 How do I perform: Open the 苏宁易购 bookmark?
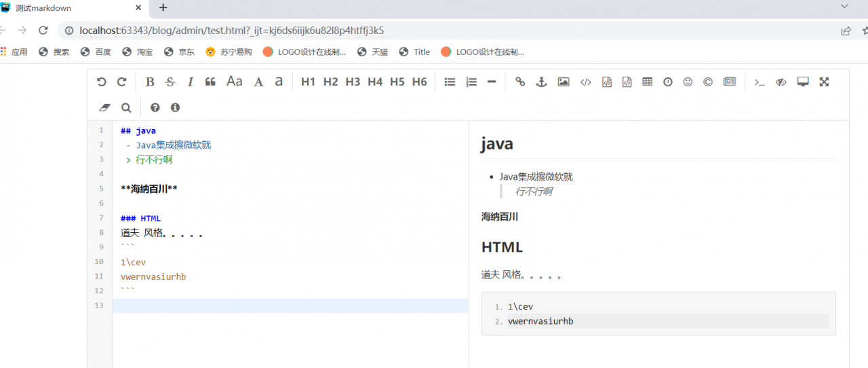click(229, 52)
